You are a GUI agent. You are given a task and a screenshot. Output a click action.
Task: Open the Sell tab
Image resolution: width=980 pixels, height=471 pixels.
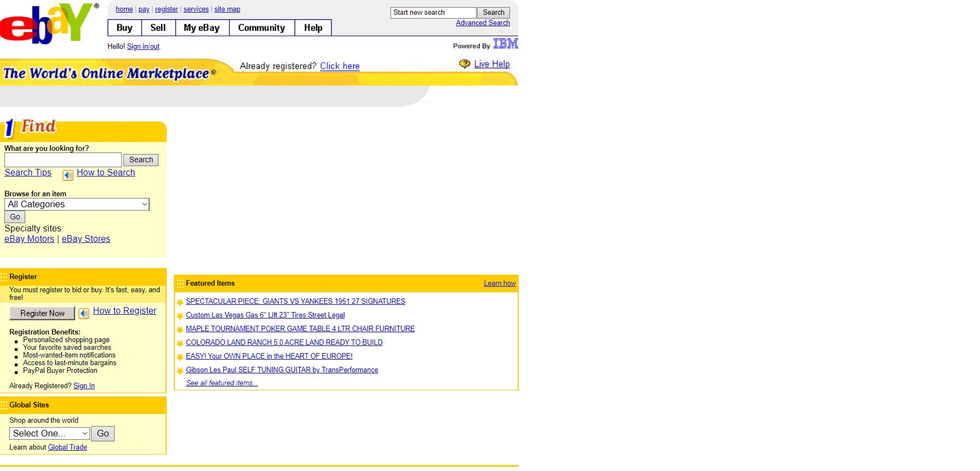click(x=158, y=28)
